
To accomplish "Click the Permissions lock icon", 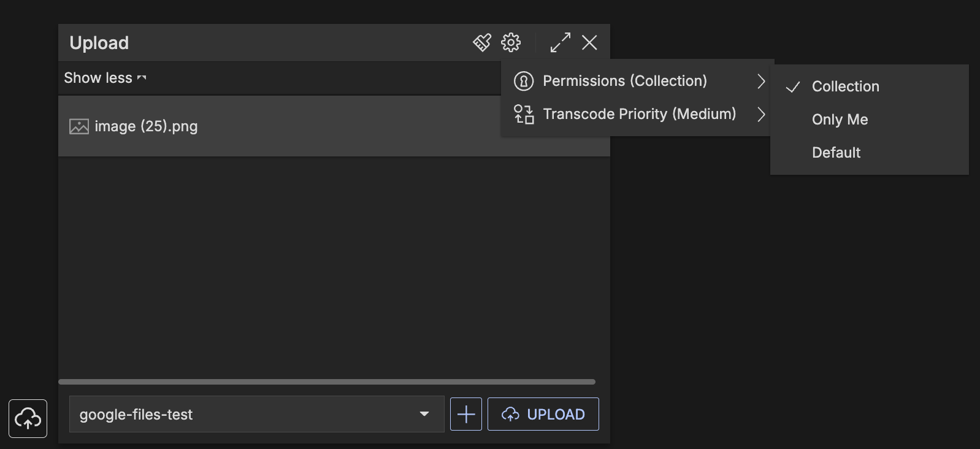I will pyautogui.click(x=524, y=81).
